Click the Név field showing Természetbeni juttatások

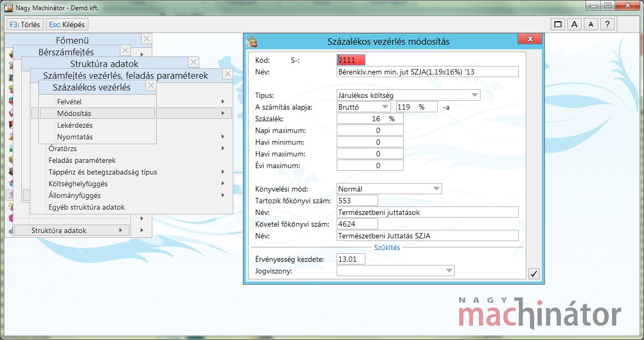coord(427,212)
